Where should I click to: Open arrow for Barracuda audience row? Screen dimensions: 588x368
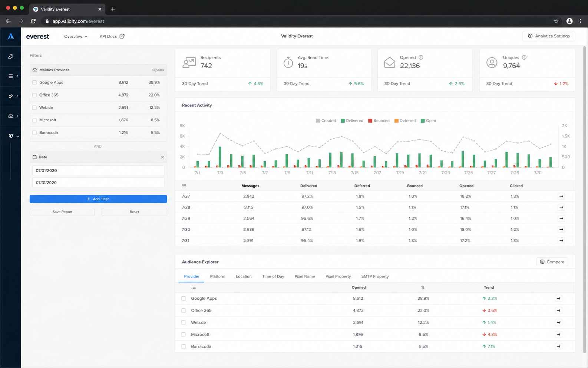click(x=559, y=346)
